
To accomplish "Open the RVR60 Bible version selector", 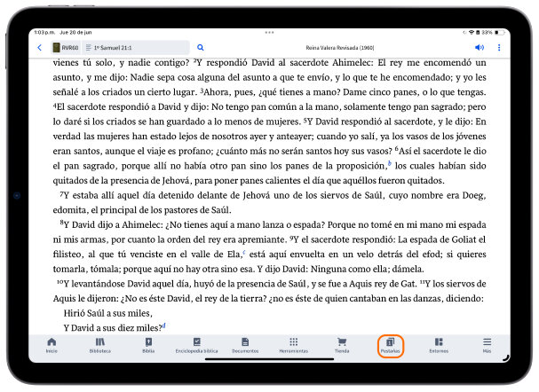I will click(x=66, y=48).
